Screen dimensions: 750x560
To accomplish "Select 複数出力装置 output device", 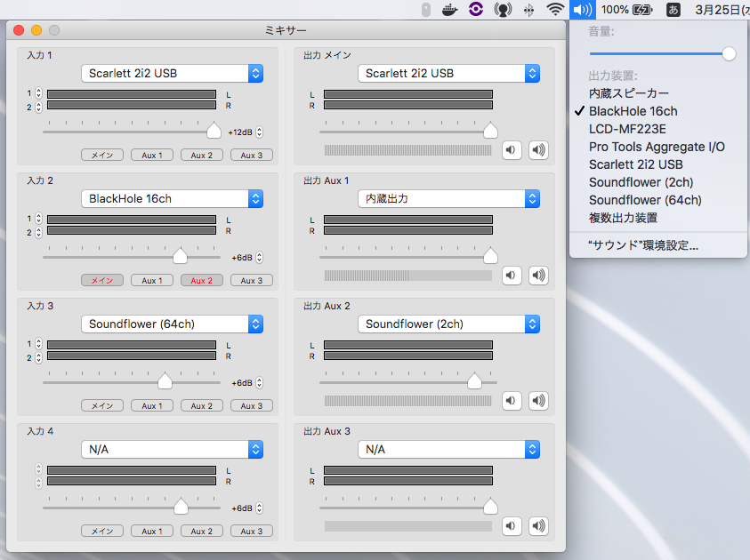I will 658,218.
